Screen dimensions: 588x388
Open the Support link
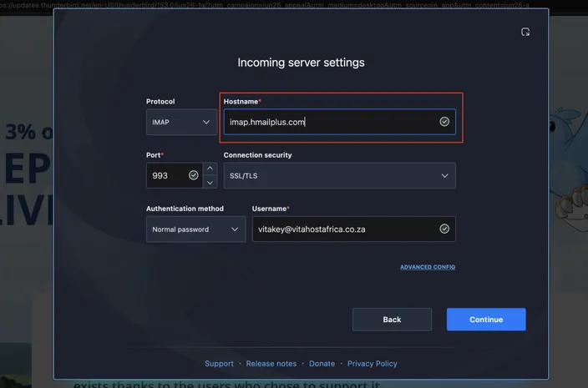[219, 364]
